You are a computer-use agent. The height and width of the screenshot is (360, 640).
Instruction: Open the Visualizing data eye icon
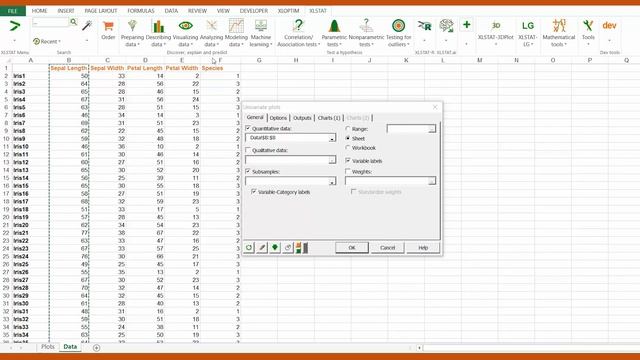pyautogui.click(x=185, y=26)
